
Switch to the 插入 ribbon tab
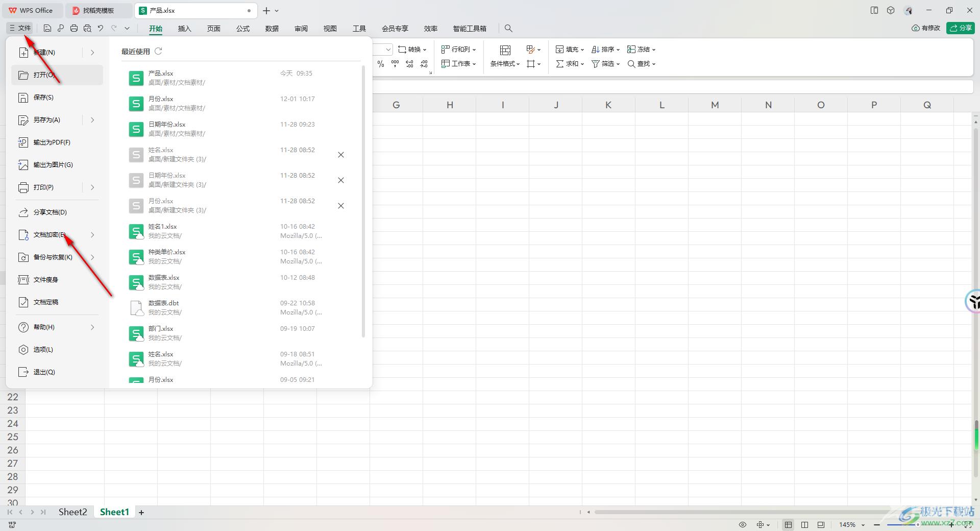point(184,29)
